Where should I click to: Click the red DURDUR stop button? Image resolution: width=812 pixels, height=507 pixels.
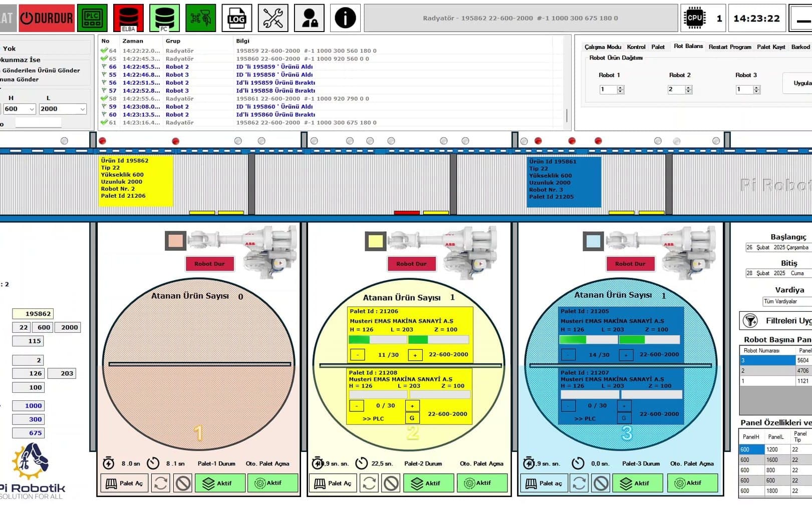point(47,18)
